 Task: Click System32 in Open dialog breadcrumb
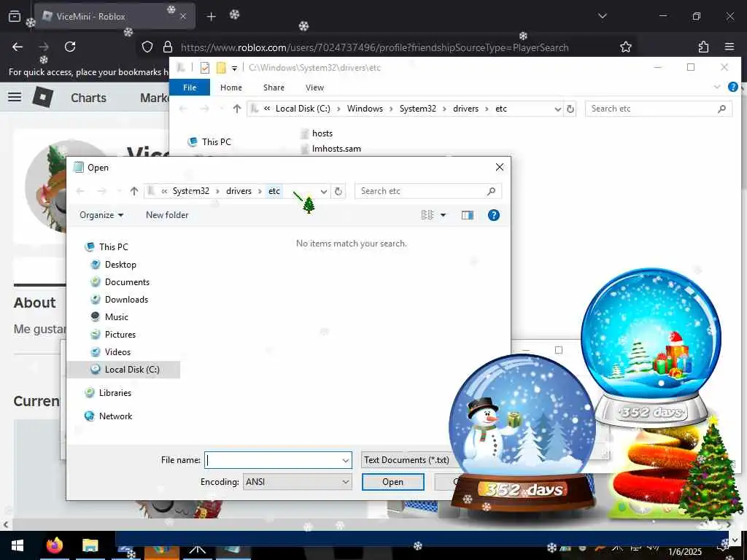click(190, 191)
